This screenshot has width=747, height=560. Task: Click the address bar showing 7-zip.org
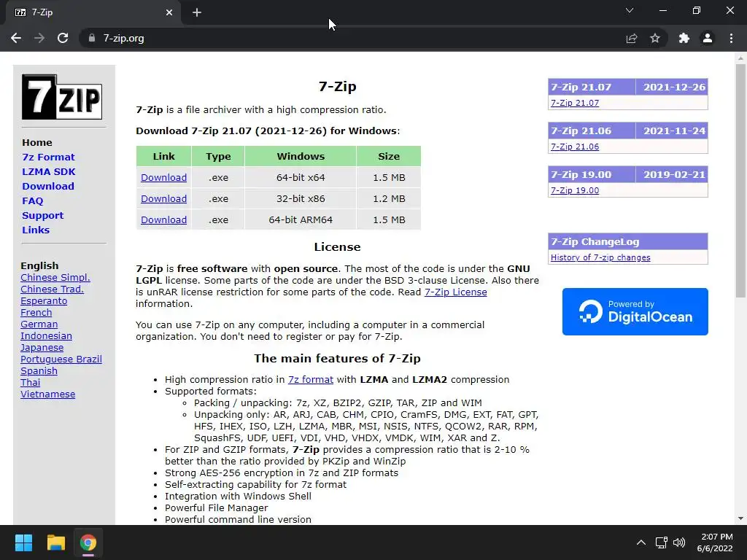(x=352, y=38)
